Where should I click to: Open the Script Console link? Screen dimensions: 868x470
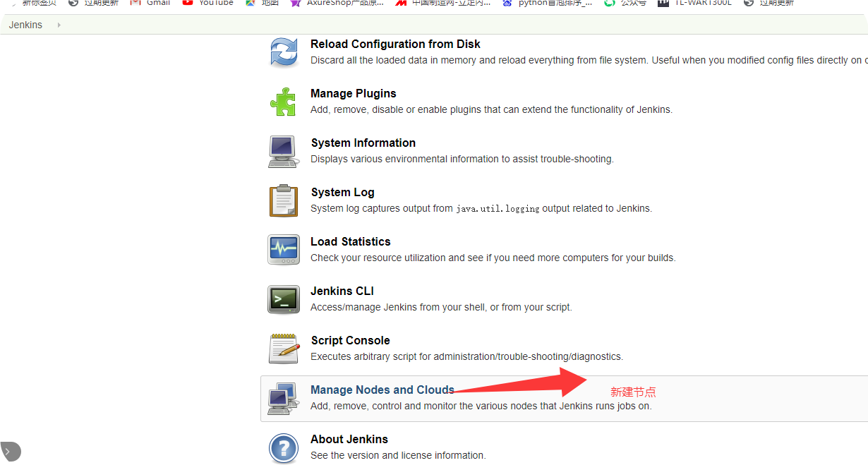(351, 340)
